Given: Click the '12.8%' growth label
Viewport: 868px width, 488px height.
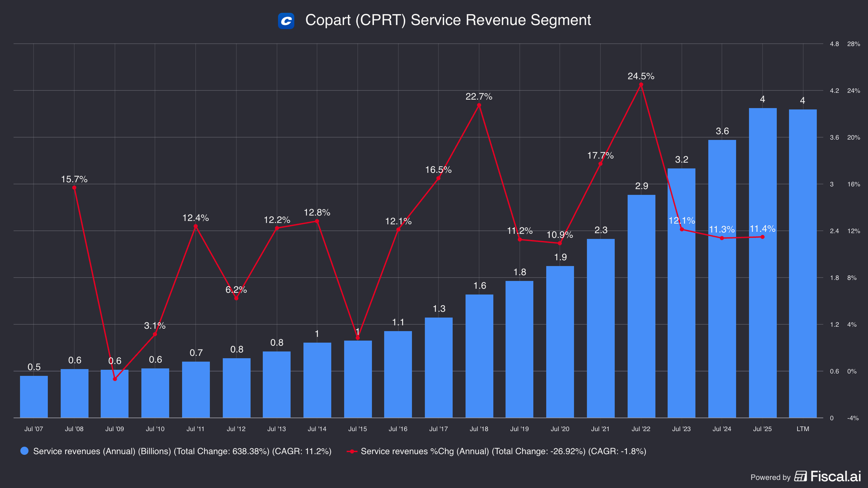Looking at the screenshot, I should (x=317, y=212).
